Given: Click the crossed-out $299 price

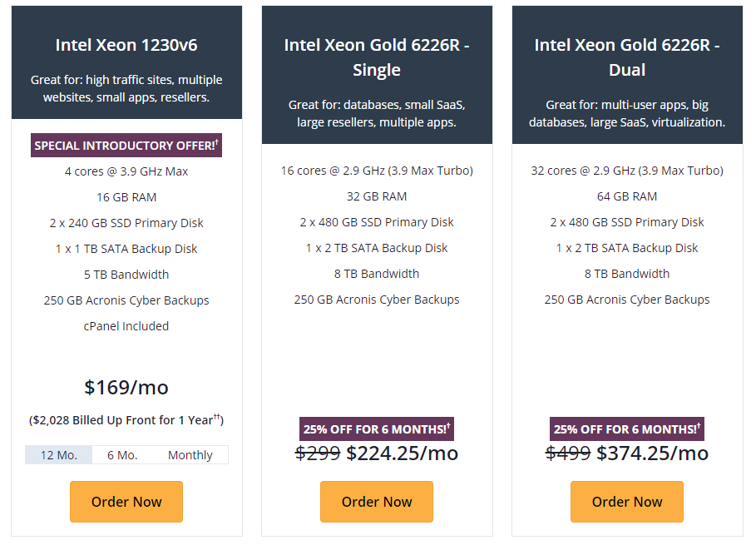Looking at the screenshot, I should pyautogui.click(x=318, y=453).
